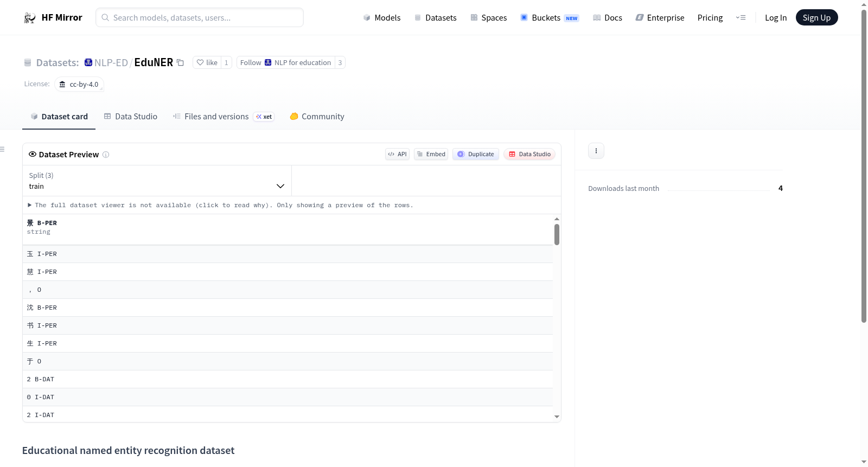Open the cc-by-4.0 license tag
This screenshot has width=868, height=467.
(79, 85)
